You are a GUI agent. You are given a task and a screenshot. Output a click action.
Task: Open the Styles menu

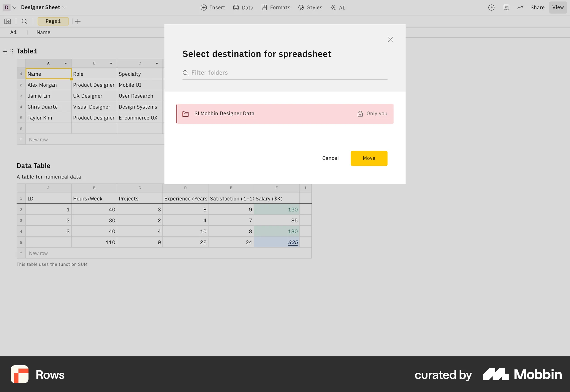[310, 7]
